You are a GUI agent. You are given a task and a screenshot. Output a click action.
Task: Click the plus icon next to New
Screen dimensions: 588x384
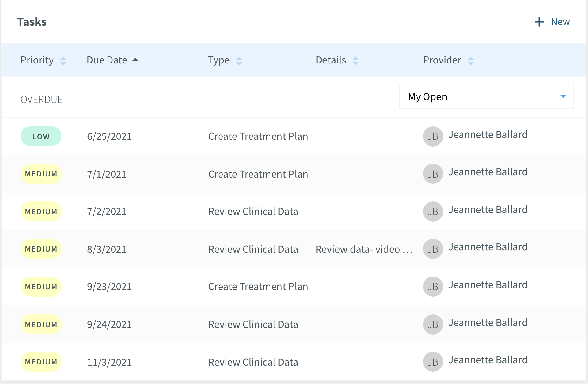pos(539,22)
